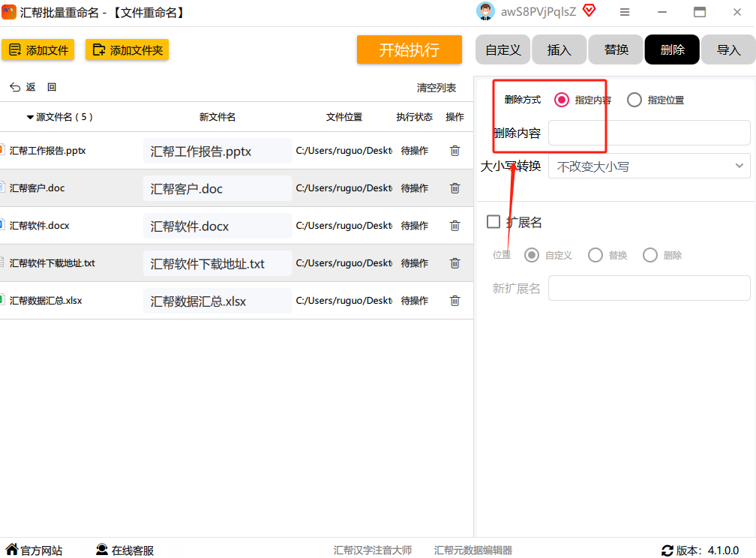This screenshot has height=558, width=756.
Task: Click the user avatar icon
Action: 485,11
